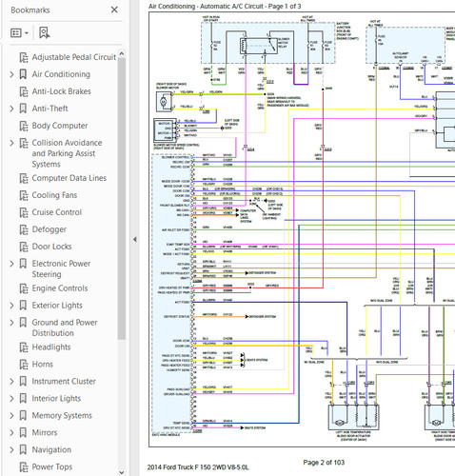The image size is (455, 476).
Task: Close the Bookmarks panel
Action: [x=114, y=10]
